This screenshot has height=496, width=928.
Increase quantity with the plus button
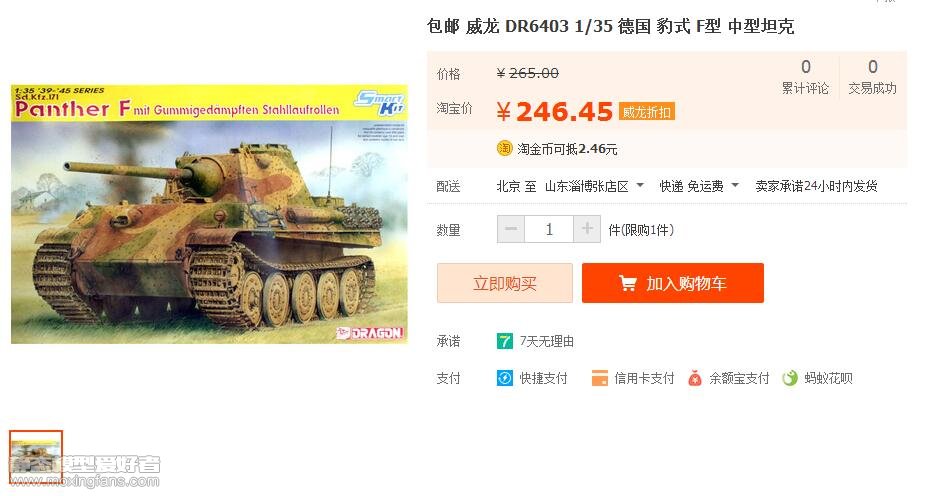(x=587, y=229)
